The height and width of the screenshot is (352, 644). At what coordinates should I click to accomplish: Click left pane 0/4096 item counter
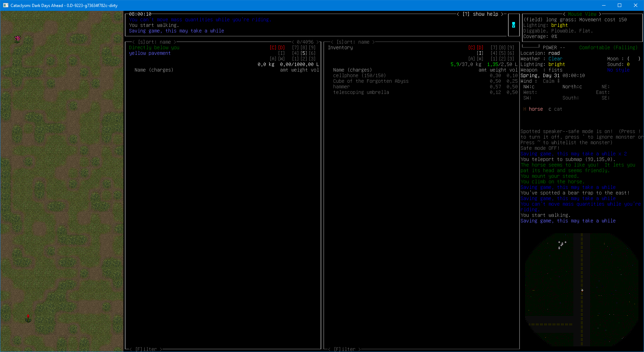(305, 42)
